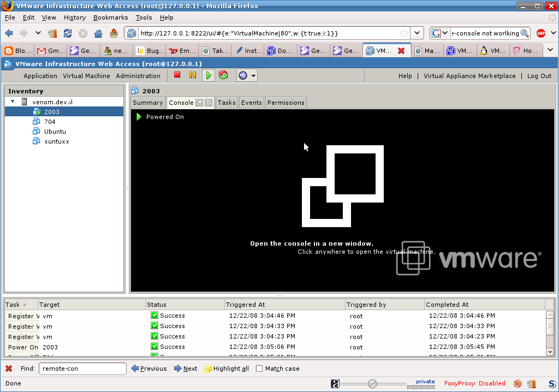
Task: Switch to the Blogger browser tab
Action: coord(18,51)
